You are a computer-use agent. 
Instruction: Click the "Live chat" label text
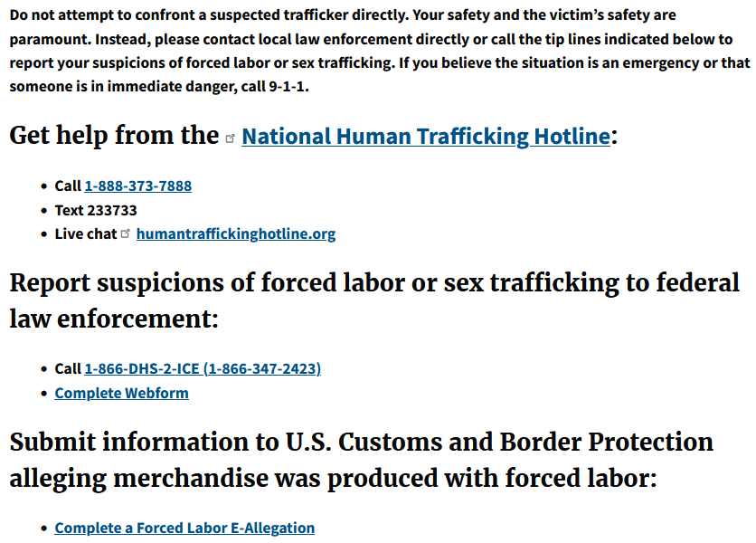[x=86, y=233]
